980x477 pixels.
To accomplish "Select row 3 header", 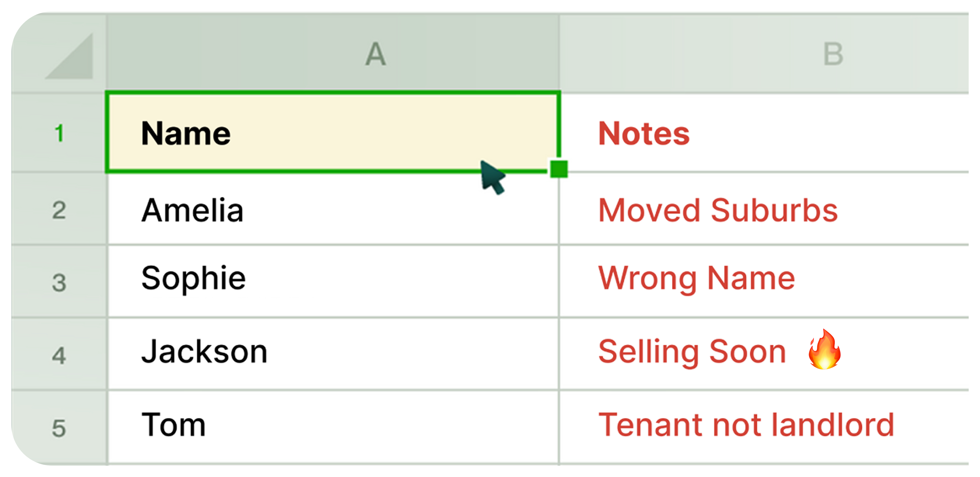I will 59,282.
